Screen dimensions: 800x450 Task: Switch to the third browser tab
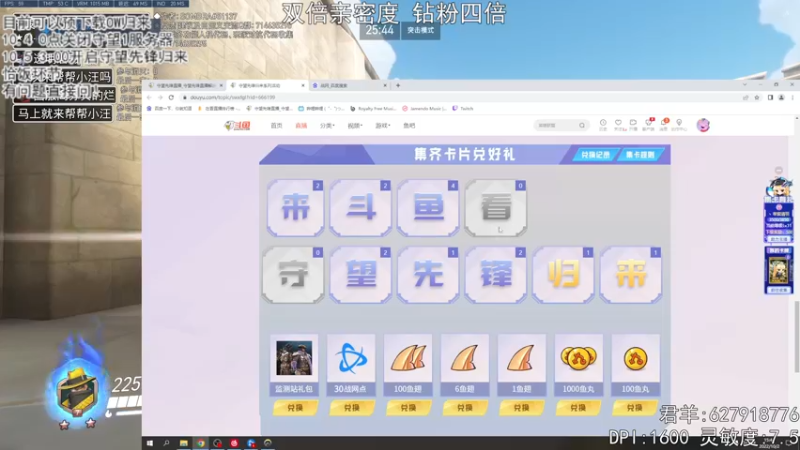350,86
